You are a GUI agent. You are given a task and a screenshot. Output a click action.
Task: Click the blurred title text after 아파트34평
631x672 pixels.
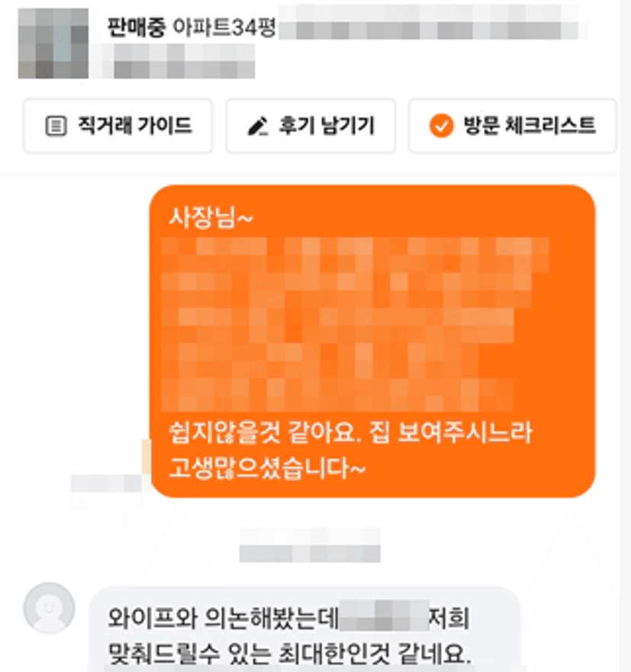[433, 23]
